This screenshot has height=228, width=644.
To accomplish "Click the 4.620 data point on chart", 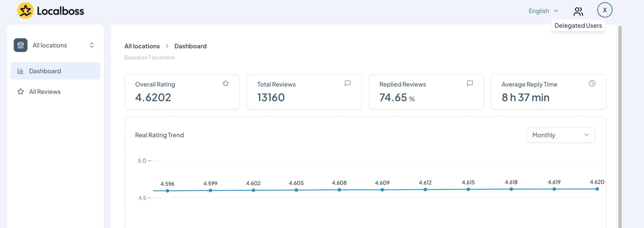I will pos(597,189).
